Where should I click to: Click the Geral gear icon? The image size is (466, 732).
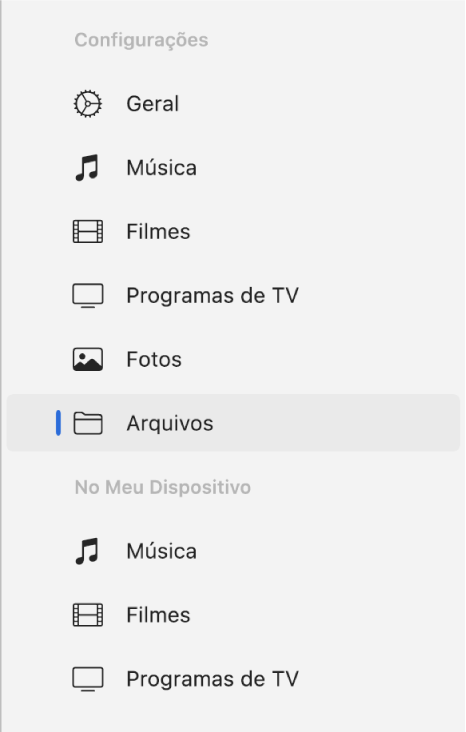pos(87,104)
